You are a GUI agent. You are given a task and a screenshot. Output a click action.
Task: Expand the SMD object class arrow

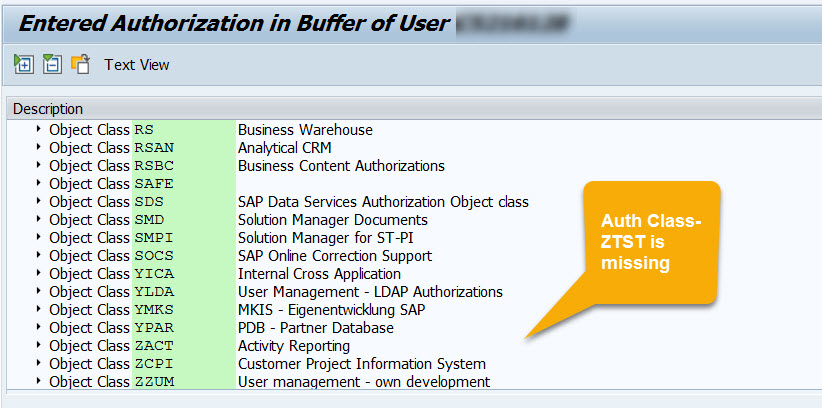[x=39, y=220]
